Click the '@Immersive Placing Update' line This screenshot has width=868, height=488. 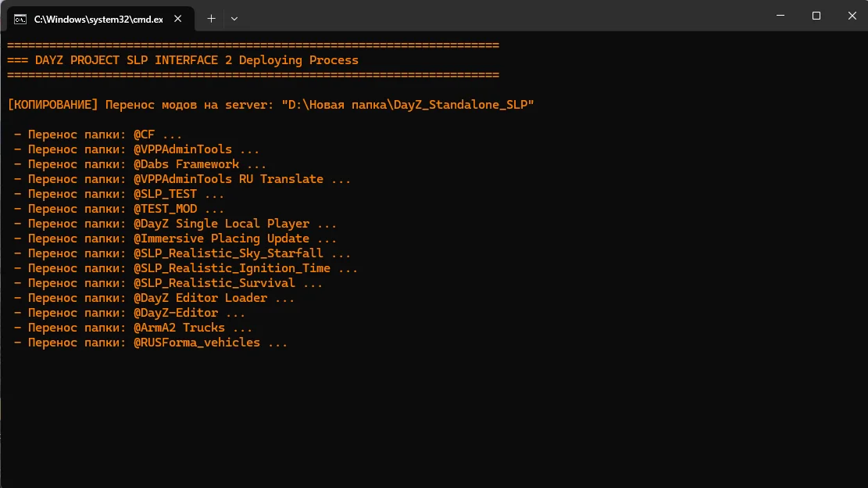pos(176,239)
